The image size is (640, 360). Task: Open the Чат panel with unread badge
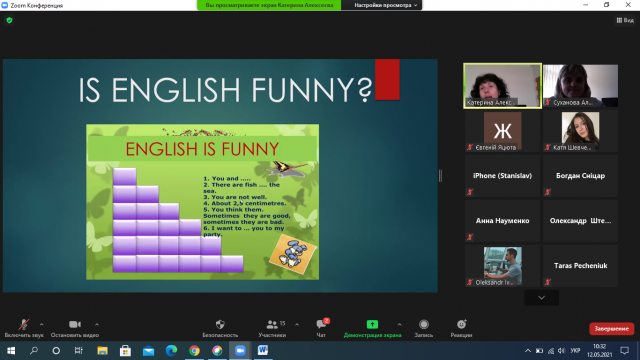pyautogui.click(x=321, y=328)
